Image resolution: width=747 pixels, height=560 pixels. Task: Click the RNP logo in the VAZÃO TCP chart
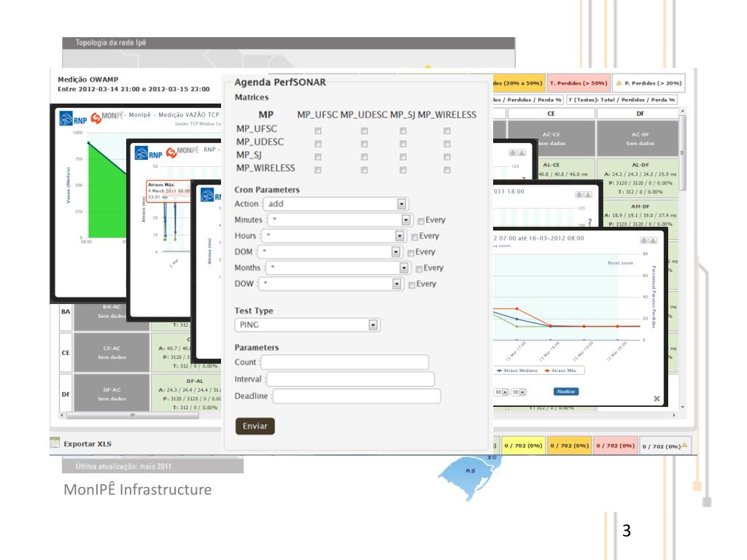pyautogui.click(x=74, y=118)
